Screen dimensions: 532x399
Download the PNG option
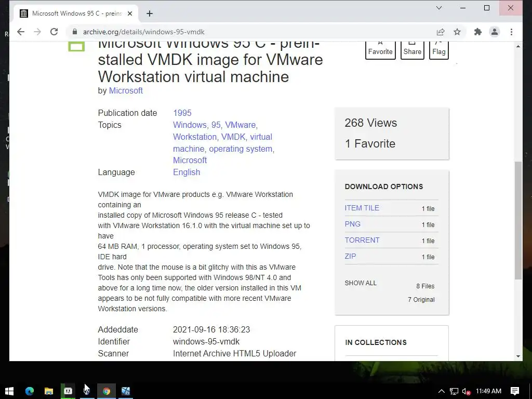point(353,224)
